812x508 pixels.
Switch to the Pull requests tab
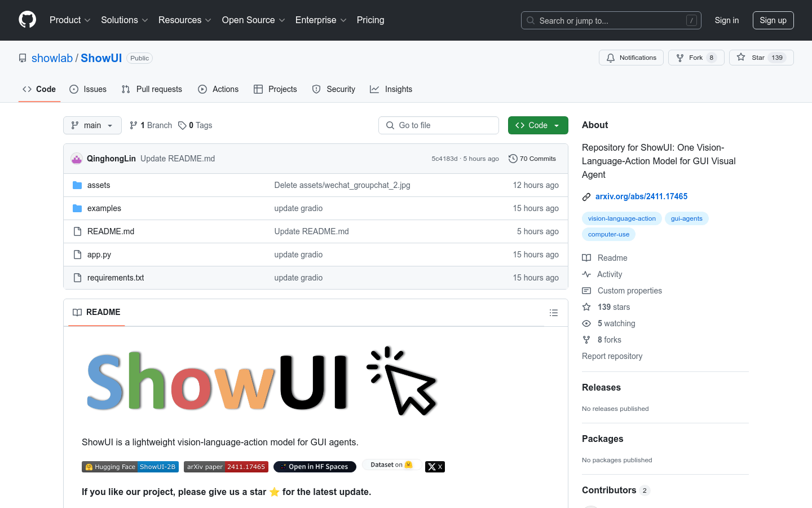pos(152,89)
